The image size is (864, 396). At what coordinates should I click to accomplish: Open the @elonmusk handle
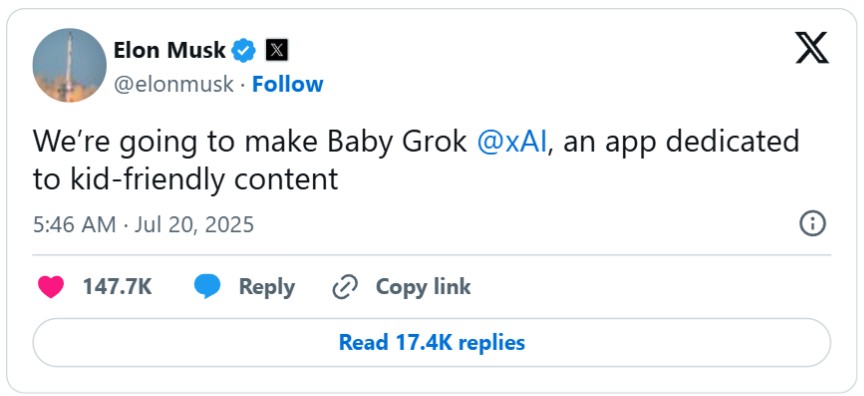coord(174,85)
